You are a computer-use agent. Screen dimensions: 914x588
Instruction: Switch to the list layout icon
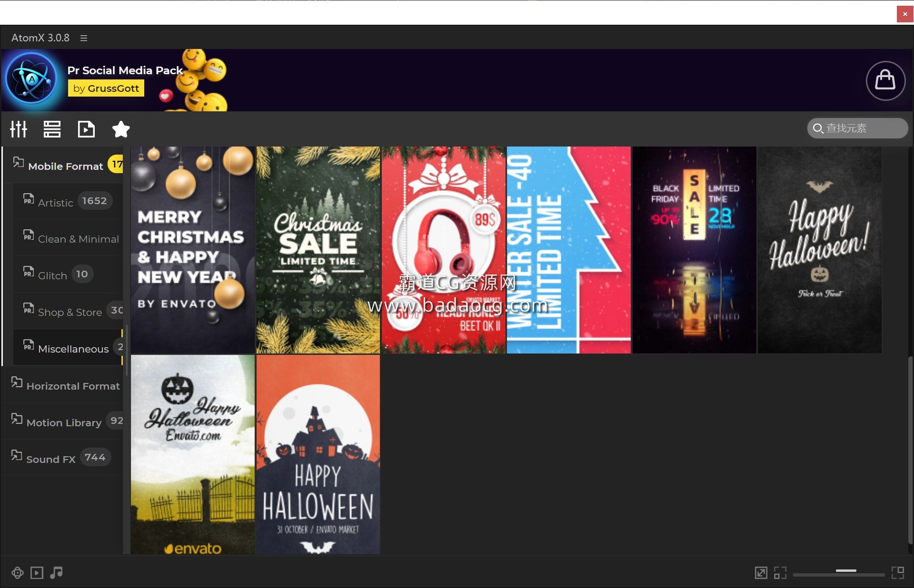point(52,129)
